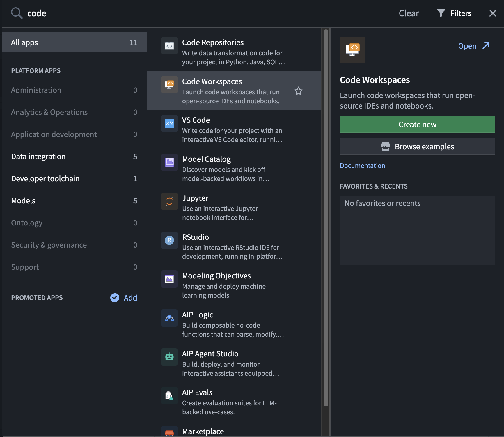Click the 'No favorites or recents' text
504x437 pixels.
coord(382,203)
